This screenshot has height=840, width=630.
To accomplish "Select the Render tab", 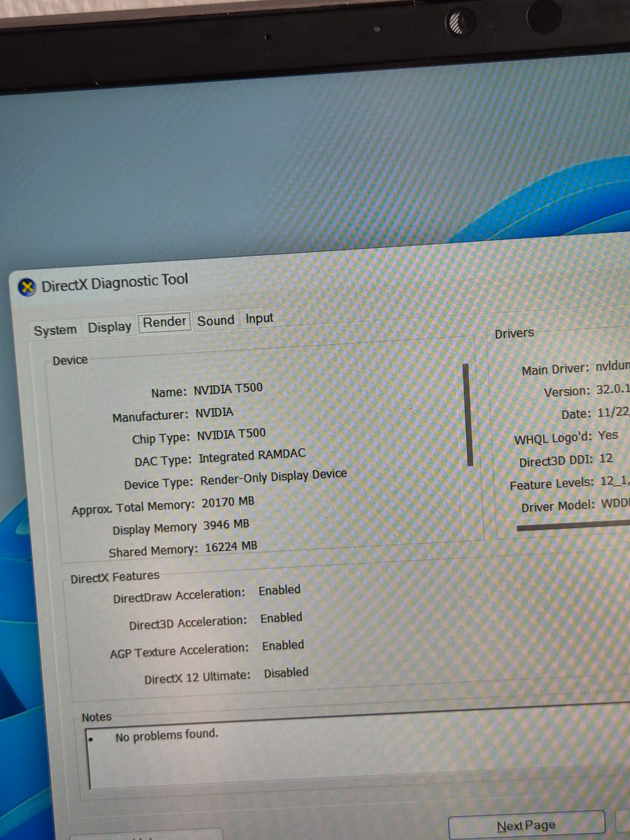I will coord(165,322).
